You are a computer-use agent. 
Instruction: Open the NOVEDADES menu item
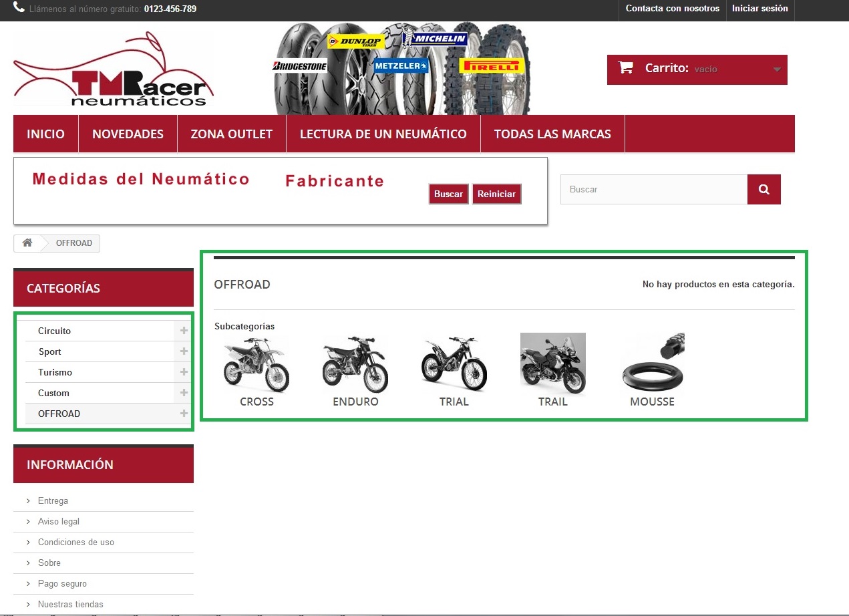click(x=128, y=134)
